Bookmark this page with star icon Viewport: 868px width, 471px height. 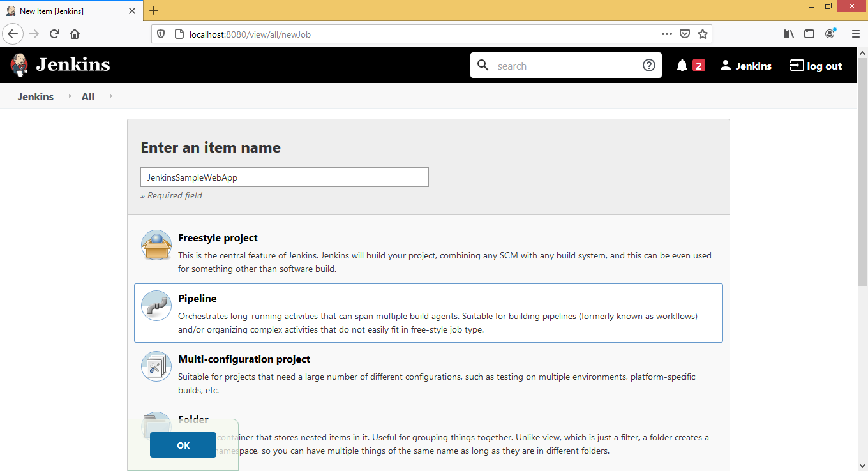[702, 34]
